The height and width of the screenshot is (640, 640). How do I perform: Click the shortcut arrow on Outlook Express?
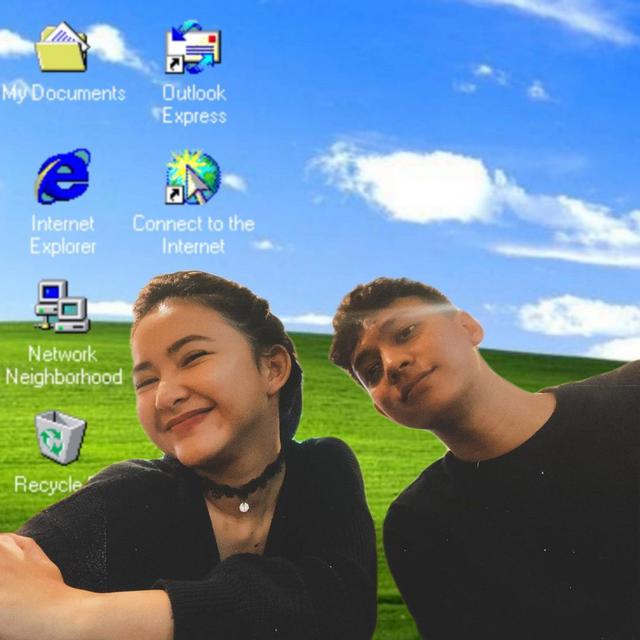point(175,65)
